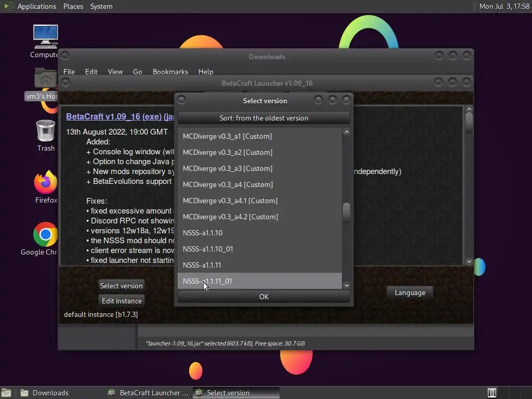Launch Google Chrome from the desktop

click(x=44, y=239)
